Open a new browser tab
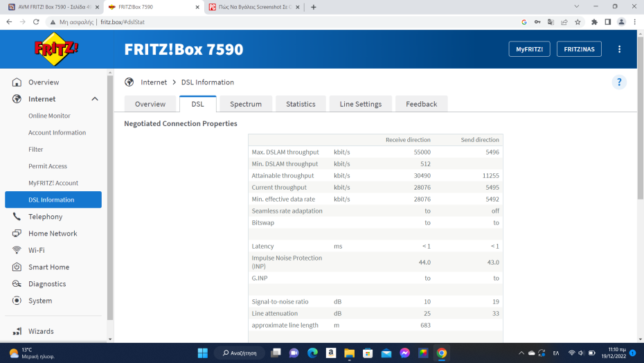Viewport: 644px width, 363px height. [314, 7]
